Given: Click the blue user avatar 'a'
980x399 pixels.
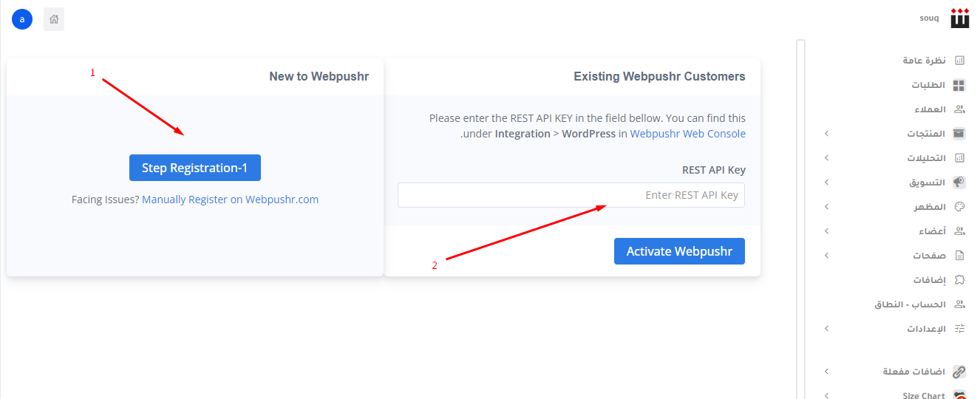Looking at the screenshot, I should pos(22,19).
